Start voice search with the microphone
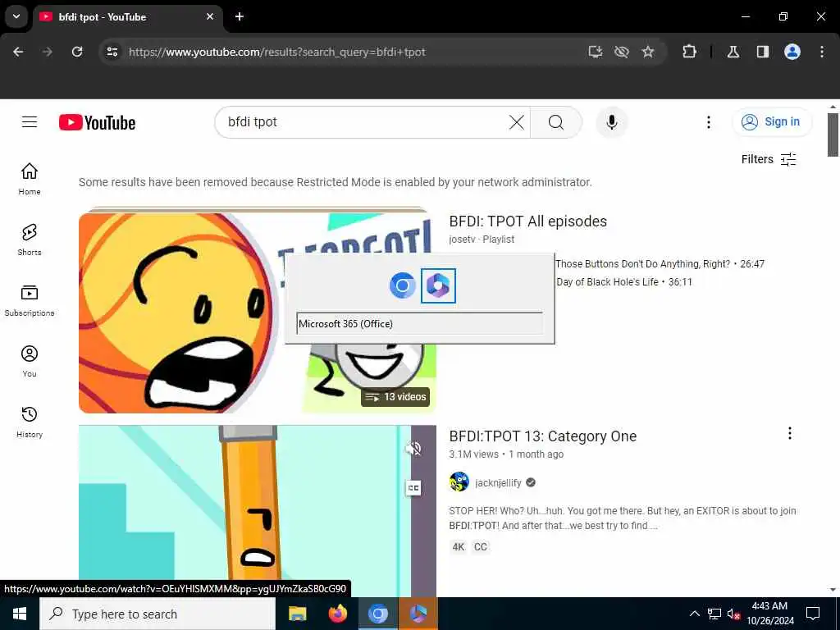 tap(611, 122)
